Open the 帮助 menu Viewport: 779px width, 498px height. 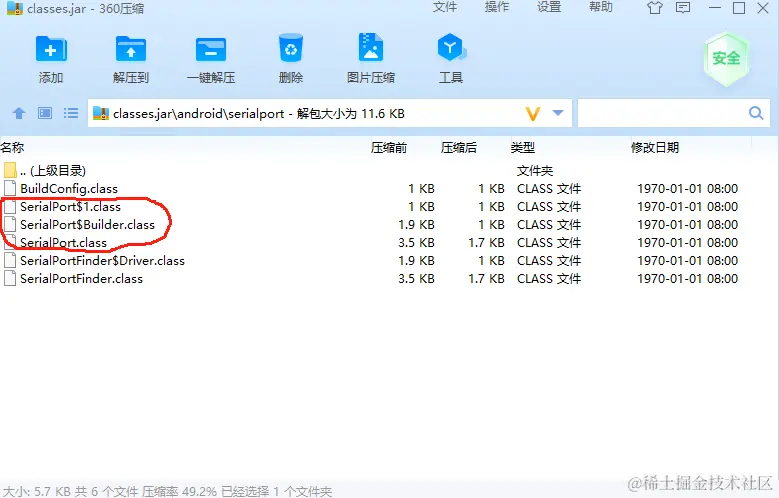[x=601, y=7]
